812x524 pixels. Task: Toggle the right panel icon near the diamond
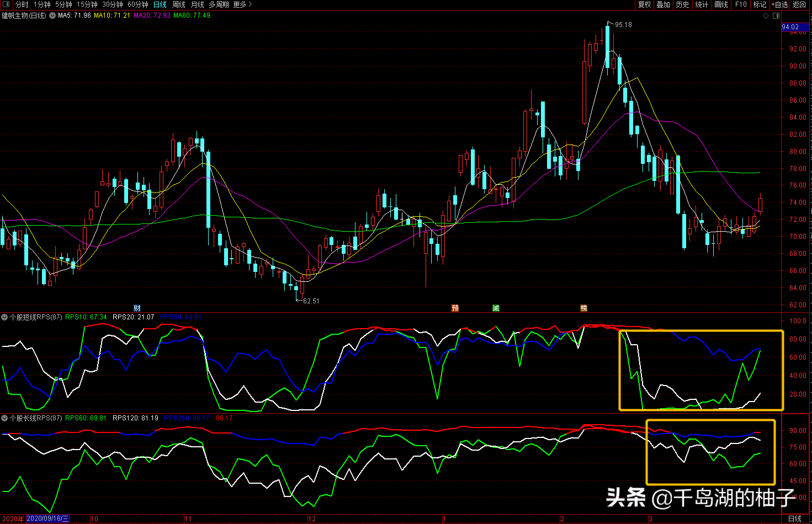775,16
